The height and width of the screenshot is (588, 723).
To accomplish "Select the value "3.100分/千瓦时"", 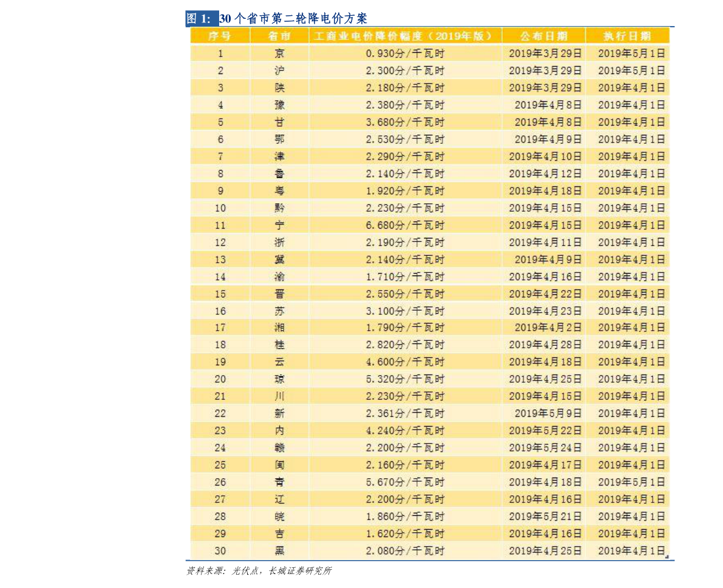I will 405,311.
